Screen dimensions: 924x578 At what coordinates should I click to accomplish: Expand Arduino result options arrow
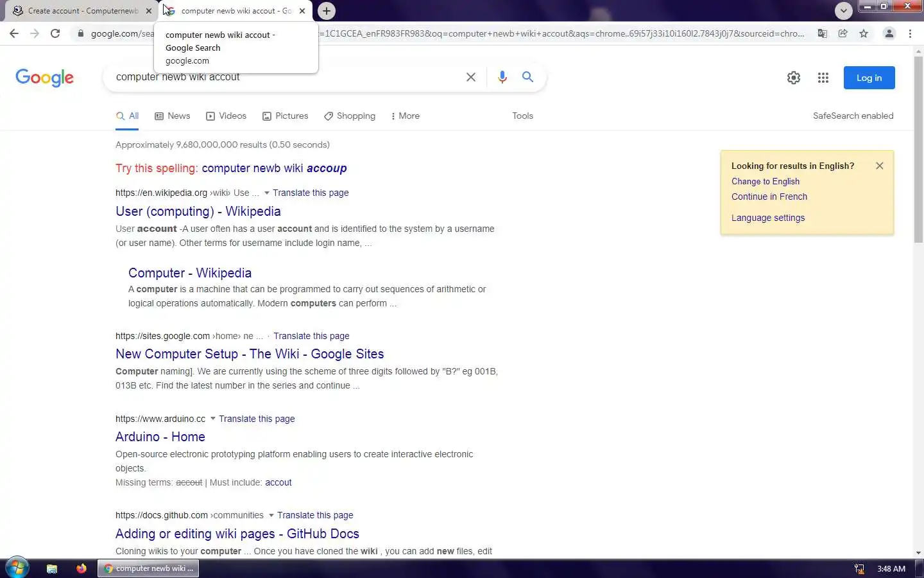[213, 419]
